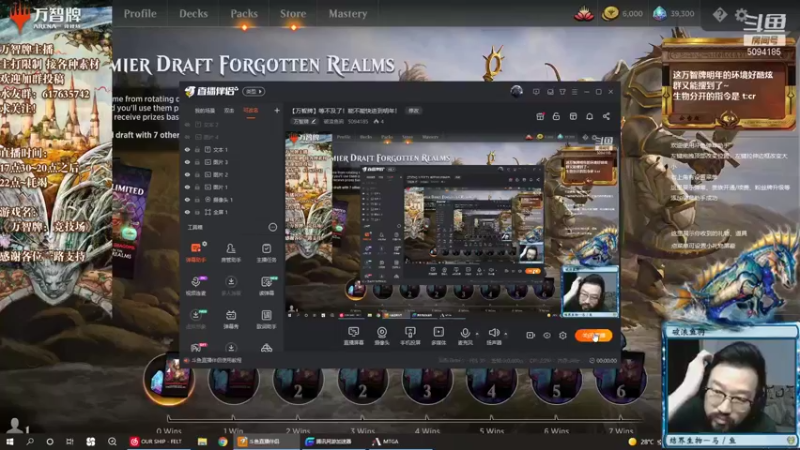Viewport: 800px width, 450px height.
Task: Open MTG Arena settings gear icon
Action: tap(741, 15)
